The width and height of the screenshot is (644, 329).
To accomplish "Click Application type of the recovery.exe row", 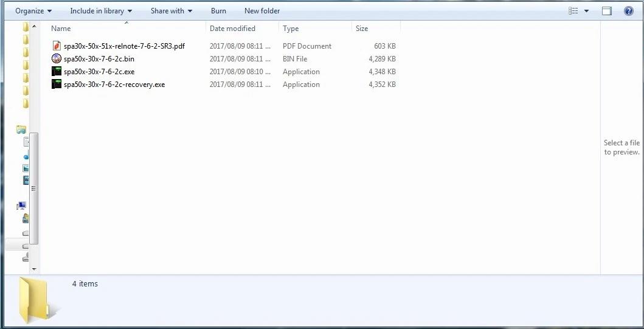I will point(301,84).
